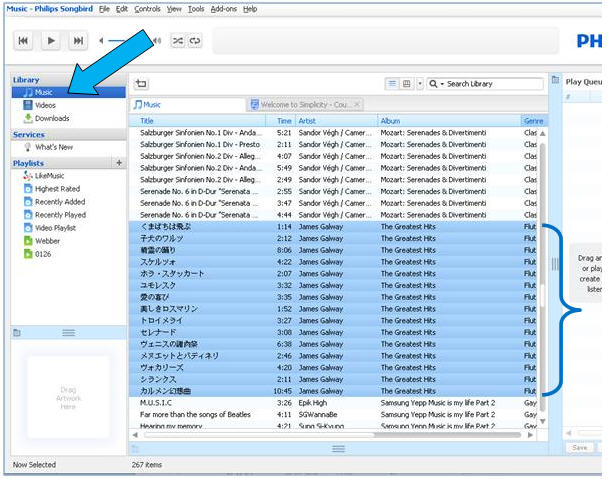Select track Salzburger Sinfonien No.1 Div - Presto
The image size is (608, 479).
pos(333,144)
